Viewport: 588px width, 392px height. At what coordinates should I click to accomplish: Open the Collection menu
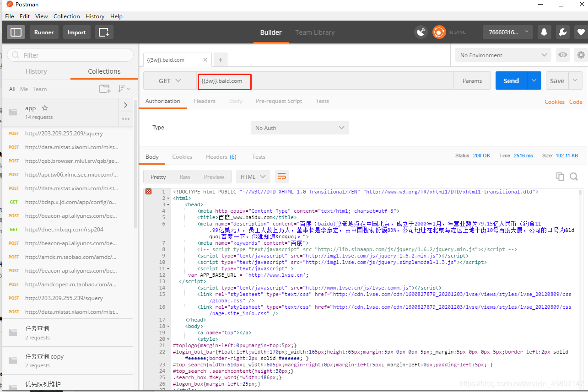(67, 16)
